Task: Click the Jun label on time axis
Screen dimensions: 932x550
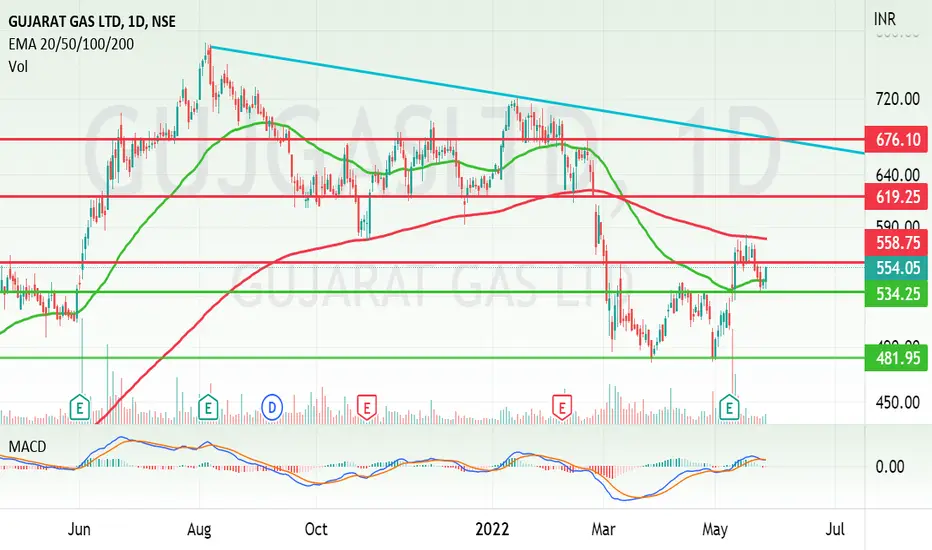Action: tap(79, 529)
